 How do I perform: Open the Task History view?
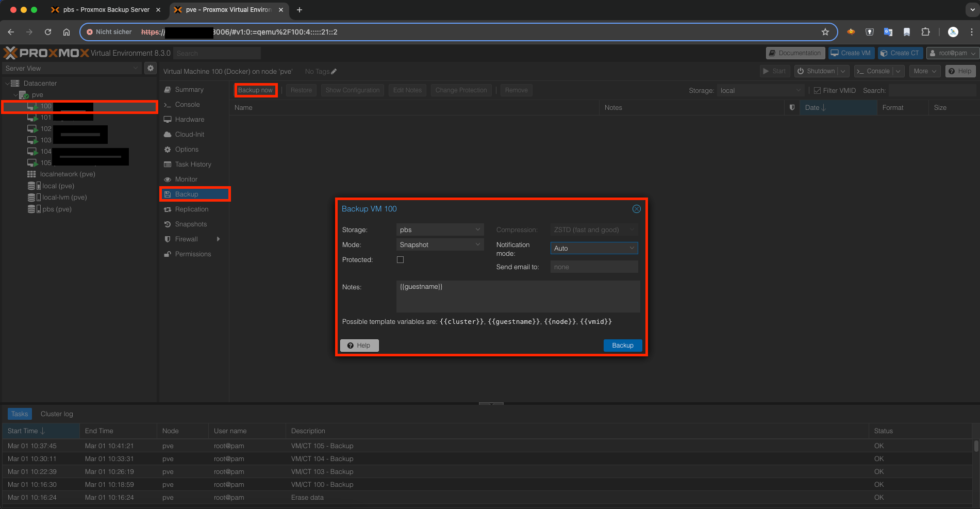coord(193,164)
